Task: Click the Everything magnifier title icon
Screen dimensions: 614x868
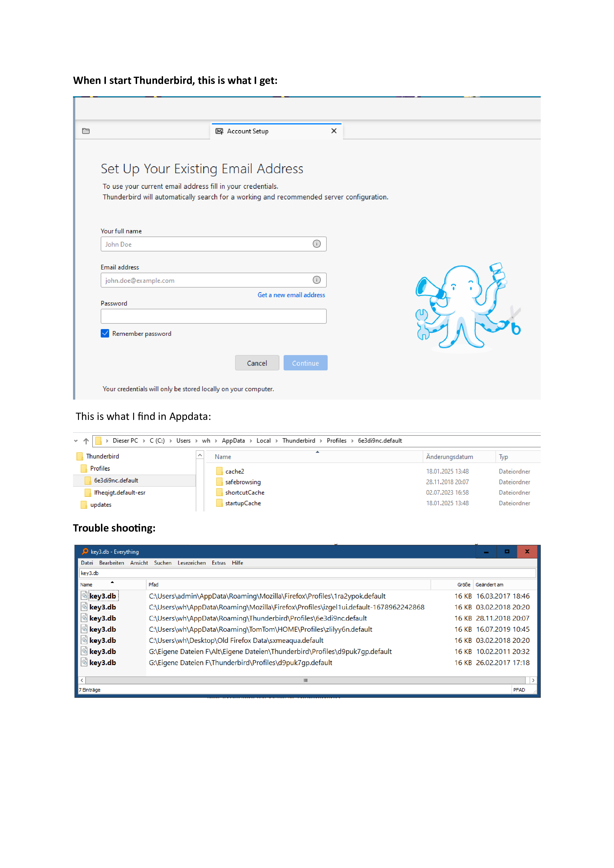Action: point(85,552)
